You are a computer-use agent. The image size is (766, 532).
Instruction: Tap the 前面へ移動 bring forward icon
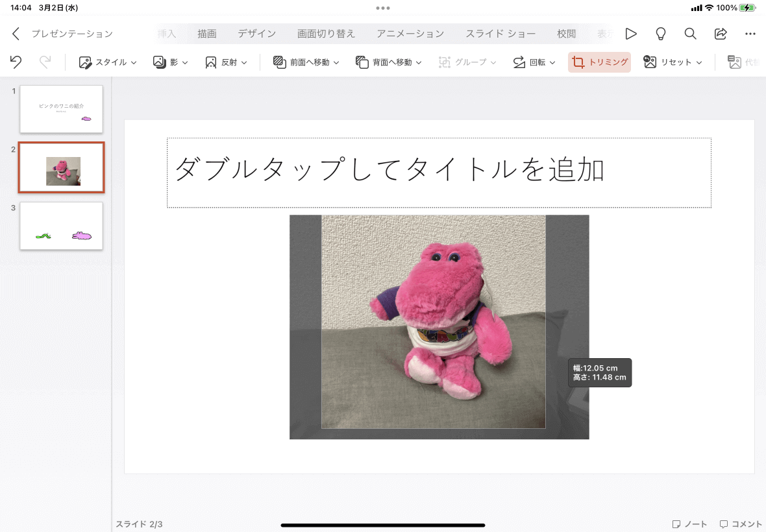[279, 62]
